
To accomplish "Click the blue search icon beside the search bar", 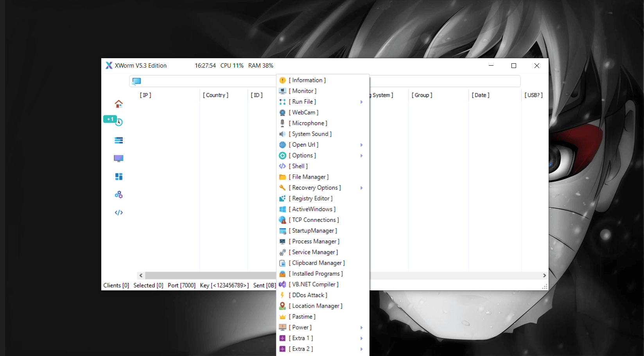I will (136, 81).
